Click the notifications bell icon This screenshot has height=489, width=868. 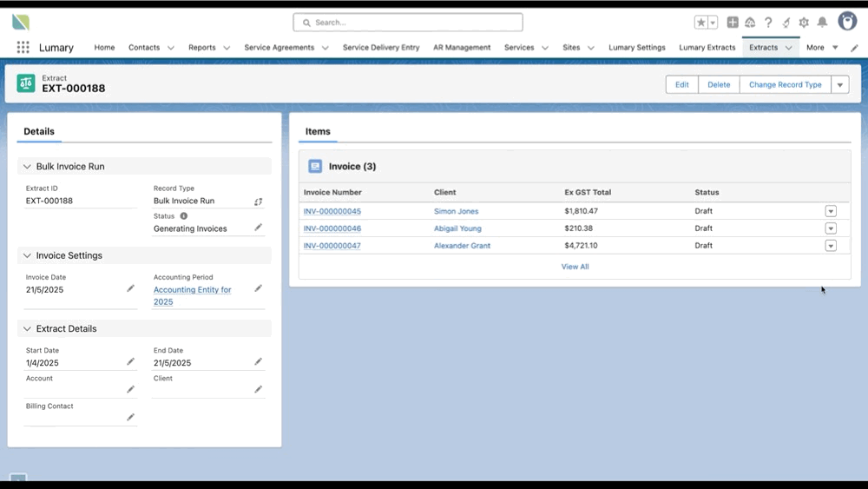click(822, 23)
